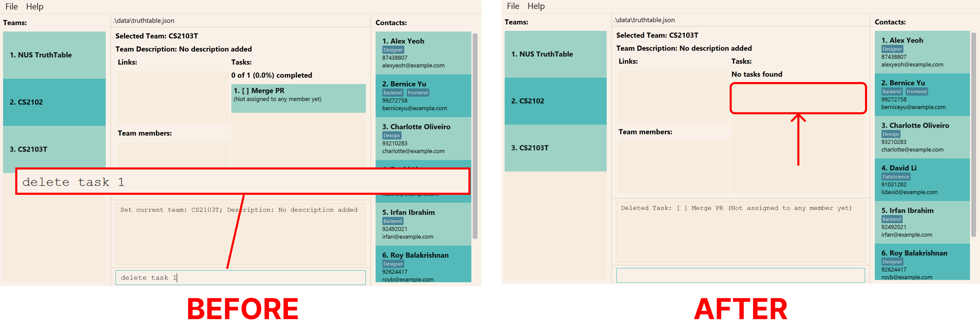The width and height of the screenshot is (980, 331).
Task: Click Bernice Yu's Frontend tag, AFTER window
Action: (x=916, y=92)
